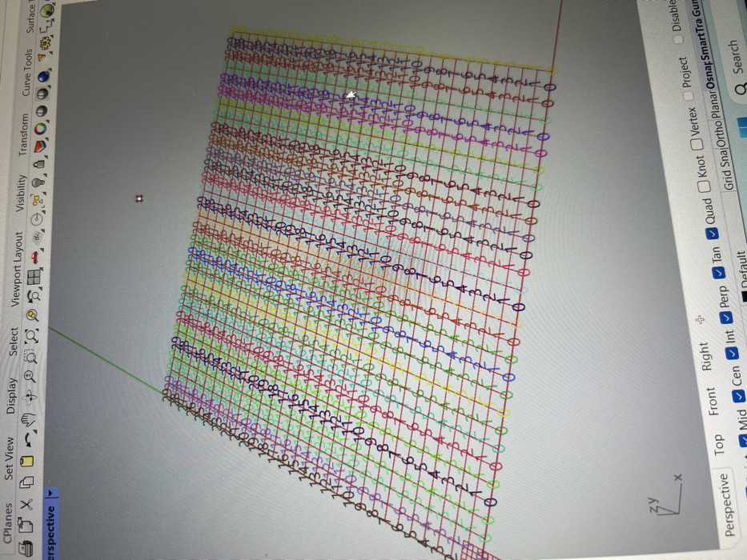Click the red car Set View icon
Viewport: 747px width, 560px height.
click(x=35, y=257)
